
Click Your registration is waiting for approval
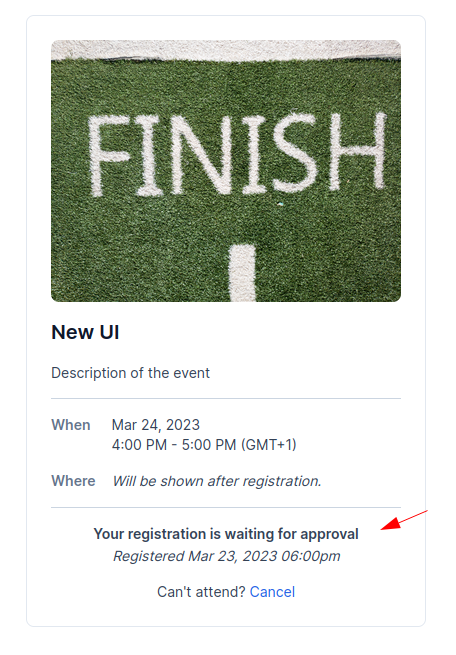pos(226,534)
